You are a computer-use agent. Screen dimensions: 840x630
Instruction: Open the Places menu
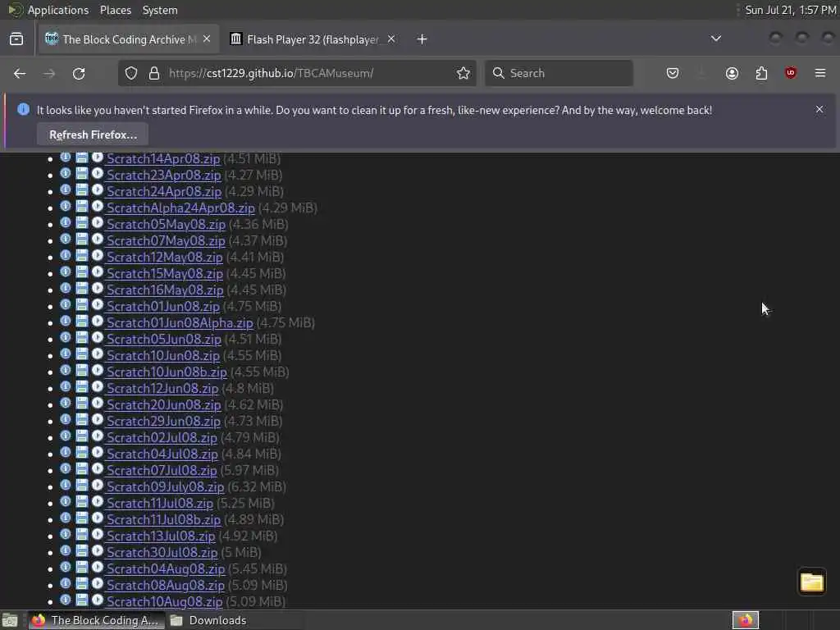[116, 10]
